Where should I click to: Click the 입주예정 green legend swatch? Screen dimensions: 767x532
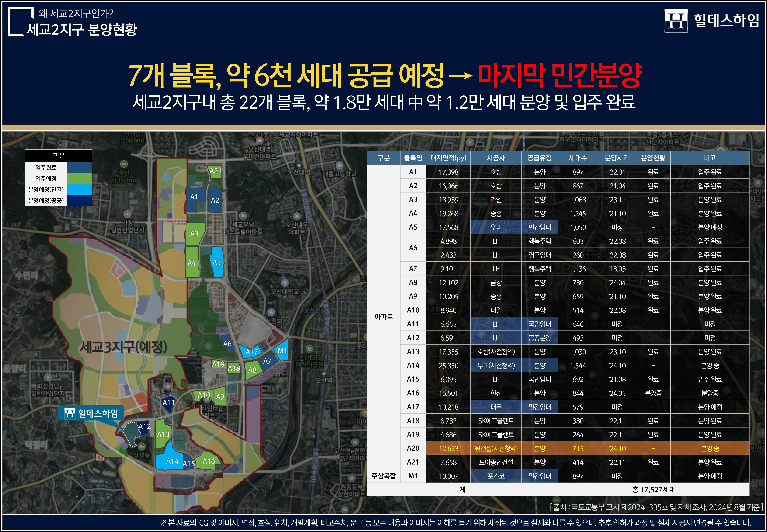(x=79, y=178)
